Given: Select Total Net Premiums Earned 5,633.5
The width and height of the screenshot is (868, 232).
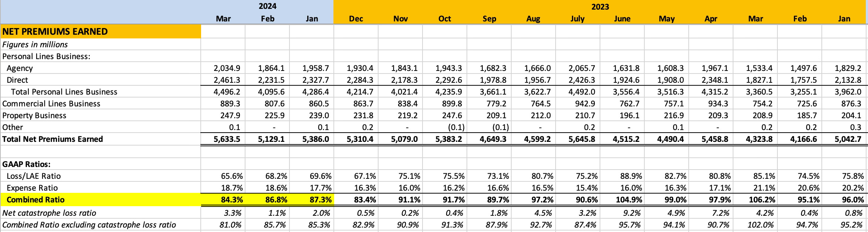Looking at the screenshot, I should click(227, 139).
